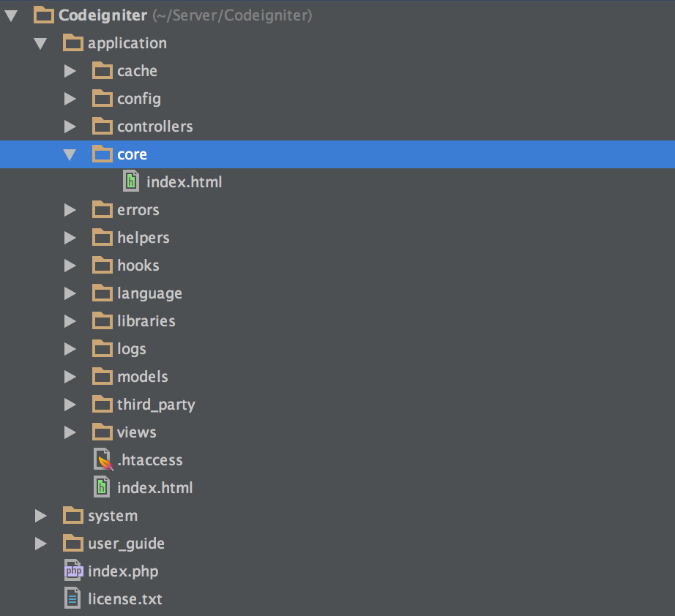Click the system folder icon
The image size is (675, 616).
click(73, 515)
